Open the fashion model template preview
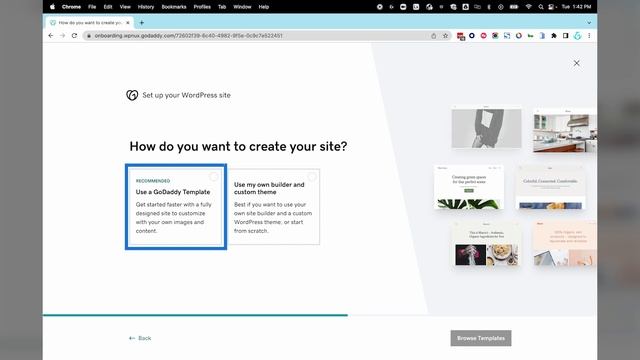This screenshot has height=360, width=640. (x=486, y=127)
